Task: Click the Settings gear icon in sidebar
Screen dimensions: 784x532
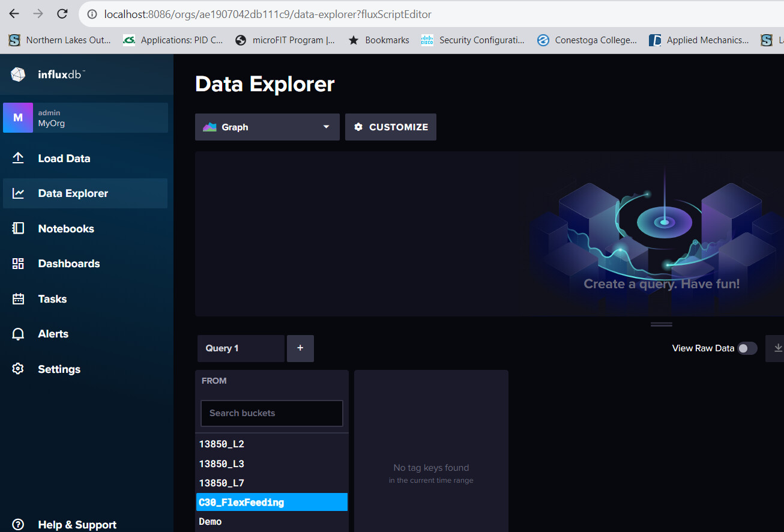Action: coord(18,369)
